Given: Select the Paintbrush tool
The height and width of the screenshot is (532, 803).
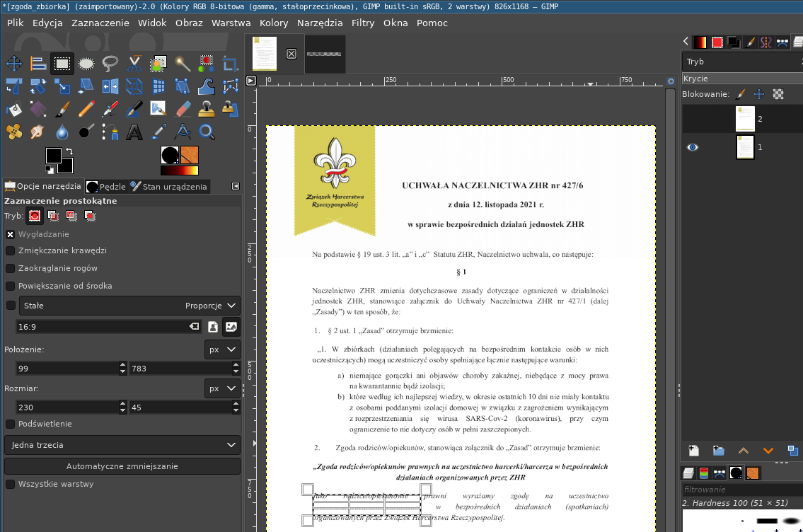Looking at the screenshot, I should pos(62,110).
